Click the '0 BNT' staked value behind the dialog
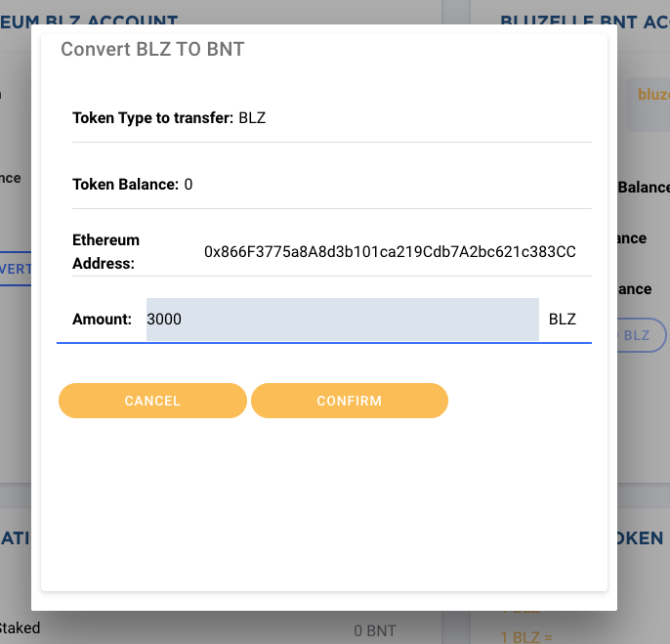This screenshot has width=670, height=644. (375, 631)
